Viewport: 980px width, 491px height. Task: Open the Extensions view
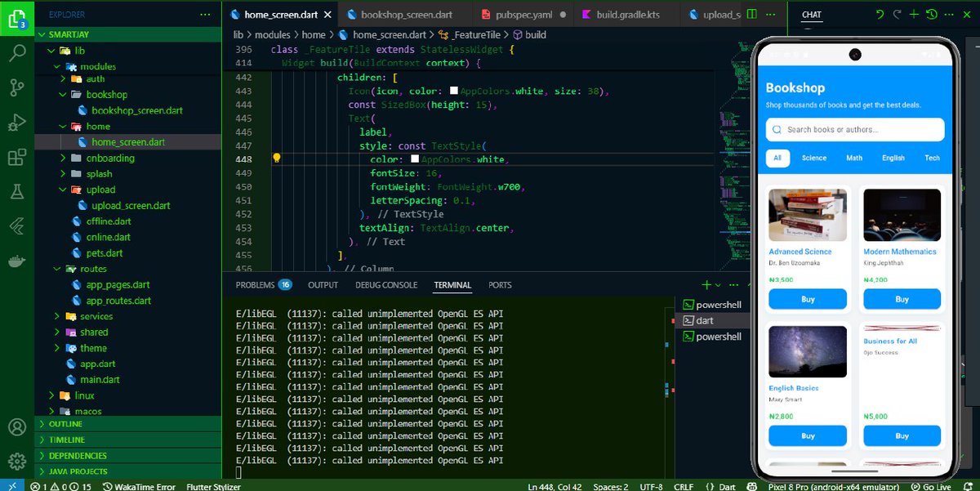point(16,157)
